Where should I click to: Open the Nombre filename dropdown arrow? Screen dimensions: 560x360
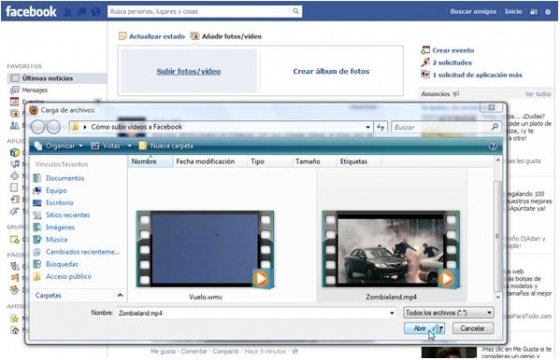[x=392, y=313]
